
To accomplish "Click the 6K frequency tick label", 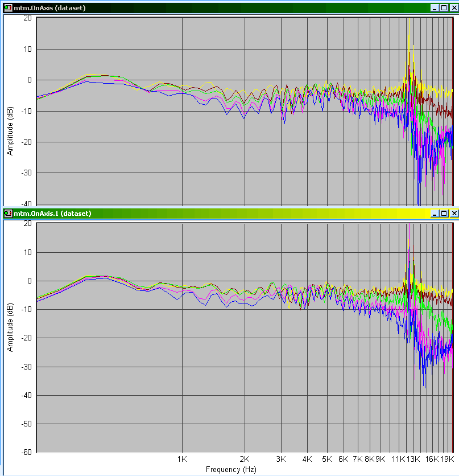I will 344,459.
